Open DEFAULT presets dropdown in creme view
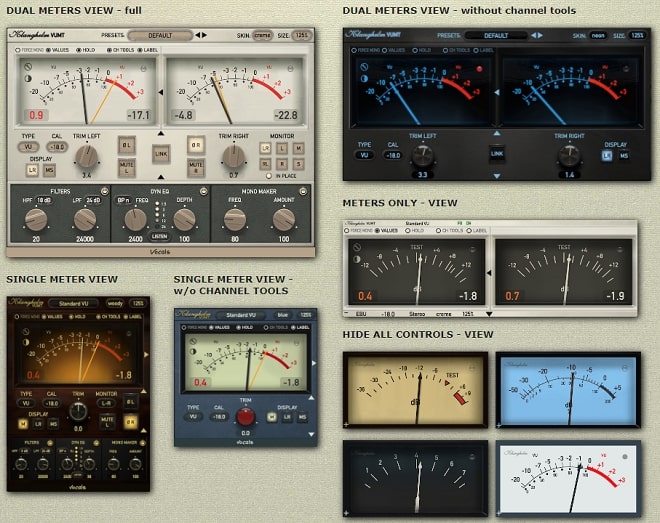The image size is (660, 523). tap(160, 35)
